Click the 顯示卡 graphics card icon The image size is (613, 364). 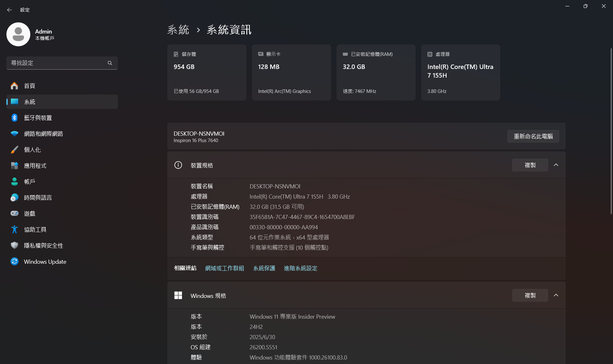261,54
